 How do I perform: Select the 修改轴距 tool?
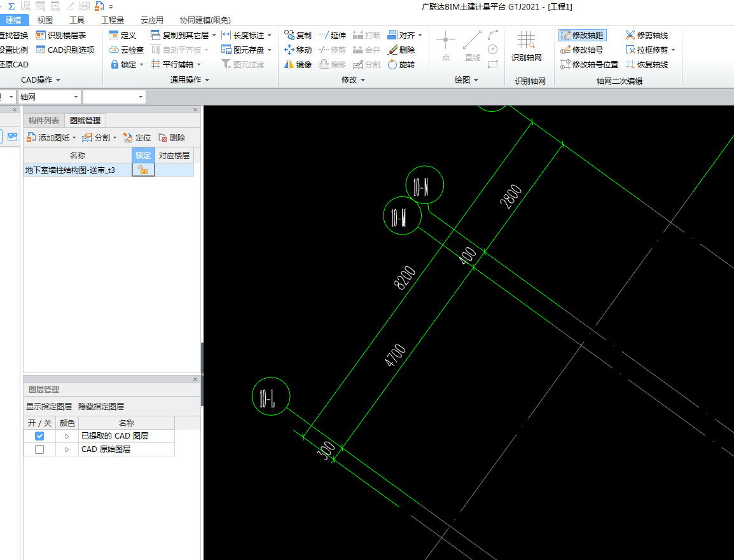tap(583, 36)
